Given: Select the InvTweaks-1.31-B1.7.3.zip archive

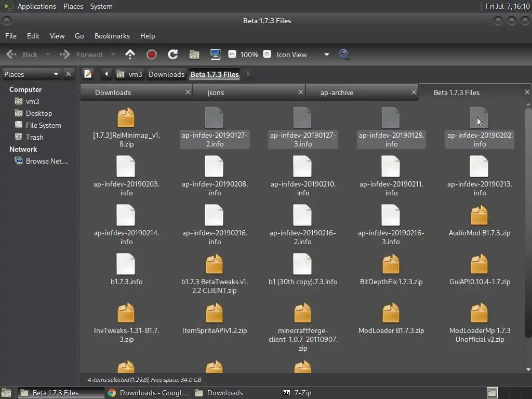Looking at the screenshot, I should coord(126,323).
